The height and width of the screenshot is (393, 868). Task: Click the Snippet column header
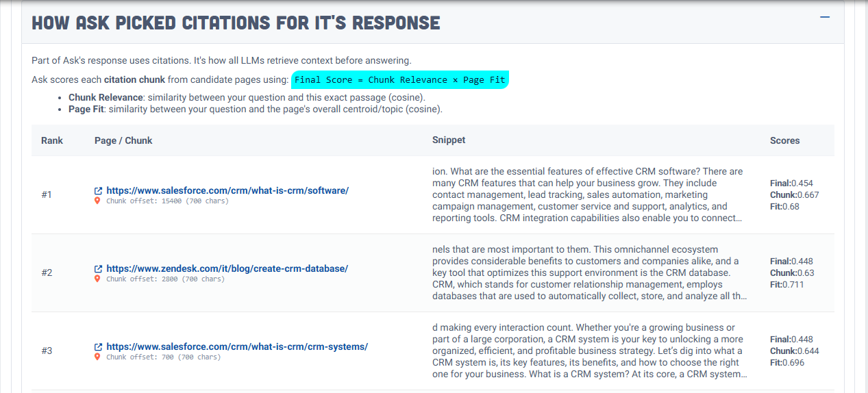[449, 140]
